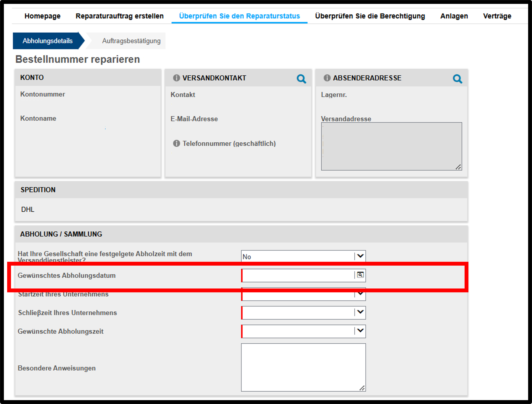Grab the Versandadresse textarea resize handle
This screenshot has height=404, width=532.
(x=458, y=167)
